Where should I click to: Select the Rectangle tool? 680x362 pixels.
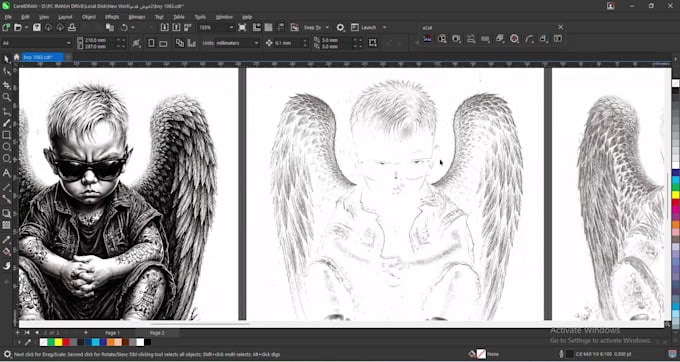point(7,135)
